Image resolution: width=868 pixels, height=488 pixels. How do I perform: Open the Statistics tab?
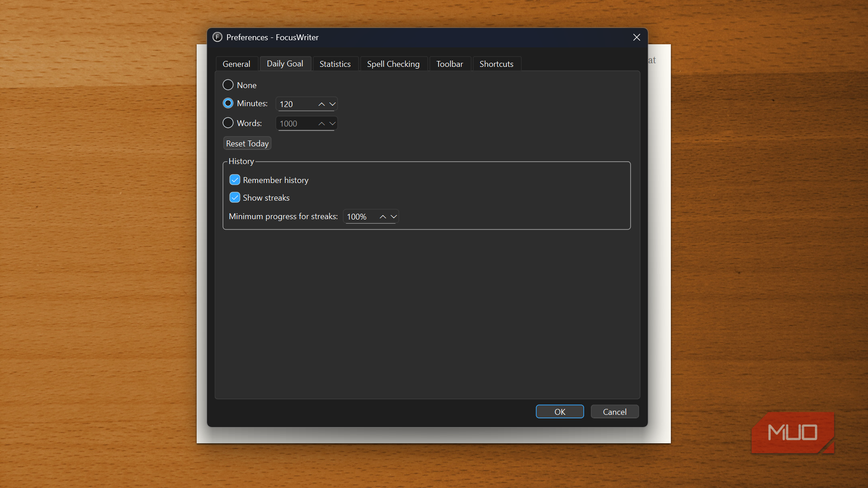pyautogui.click(x=335, y=63)
